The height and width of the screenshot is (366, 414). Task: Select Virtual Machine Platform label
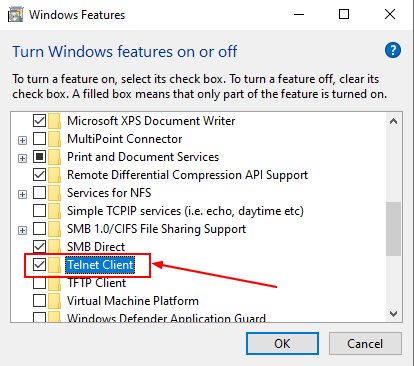pos(133,301)
